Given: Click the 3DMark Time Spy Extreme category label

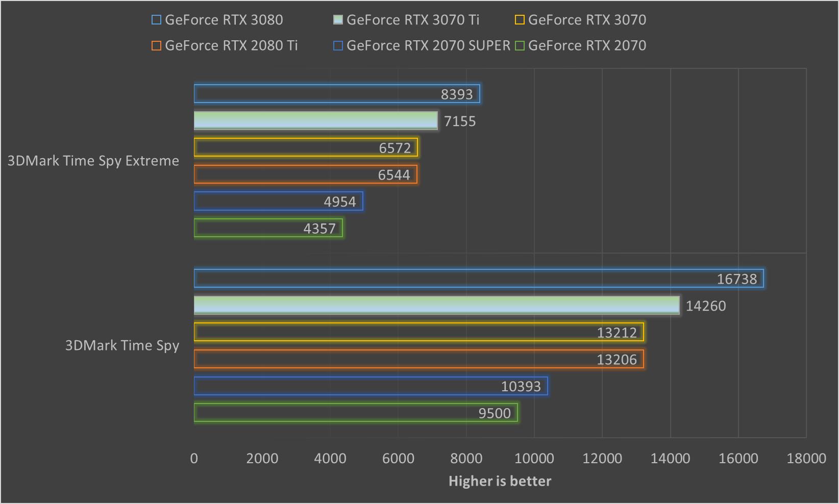Looking at the screenshot, I should (93, 161).
